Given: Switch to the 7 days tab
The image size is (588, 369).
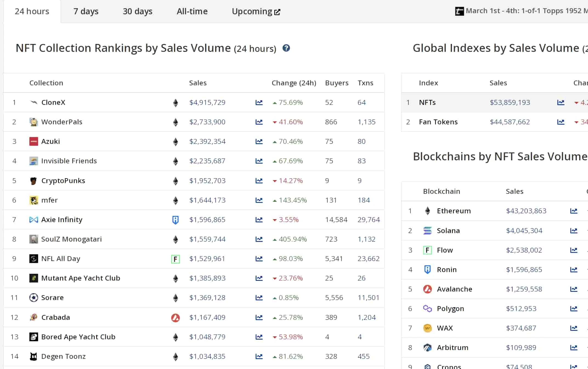Looking at the screenshot, I should [86, 11].
